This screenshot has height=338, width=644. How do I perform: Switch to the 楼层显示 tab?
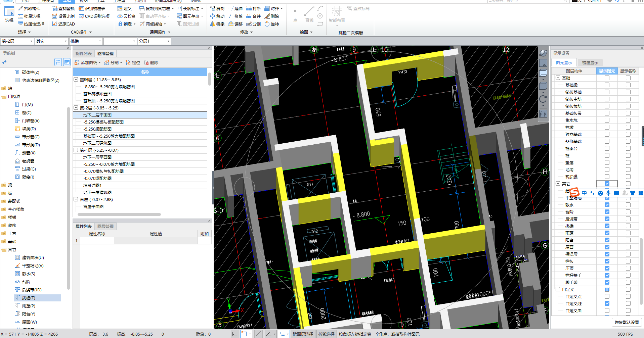click(x=590, y=62)
